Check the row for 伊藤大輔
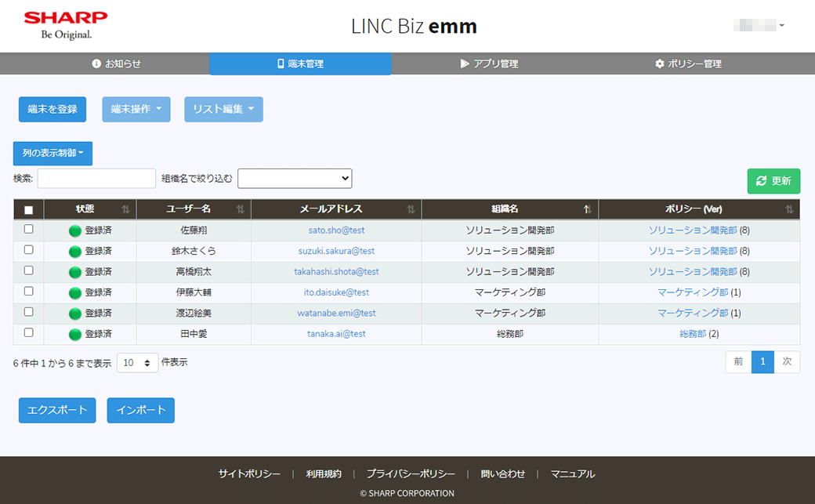Viewport: 815px width, 504px height. [28, 292]
